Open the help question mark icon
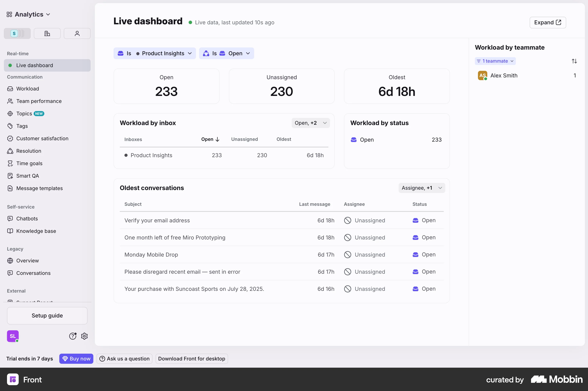Image resolution: width=588 pixels, height=391 pixels. pos(73,336)
